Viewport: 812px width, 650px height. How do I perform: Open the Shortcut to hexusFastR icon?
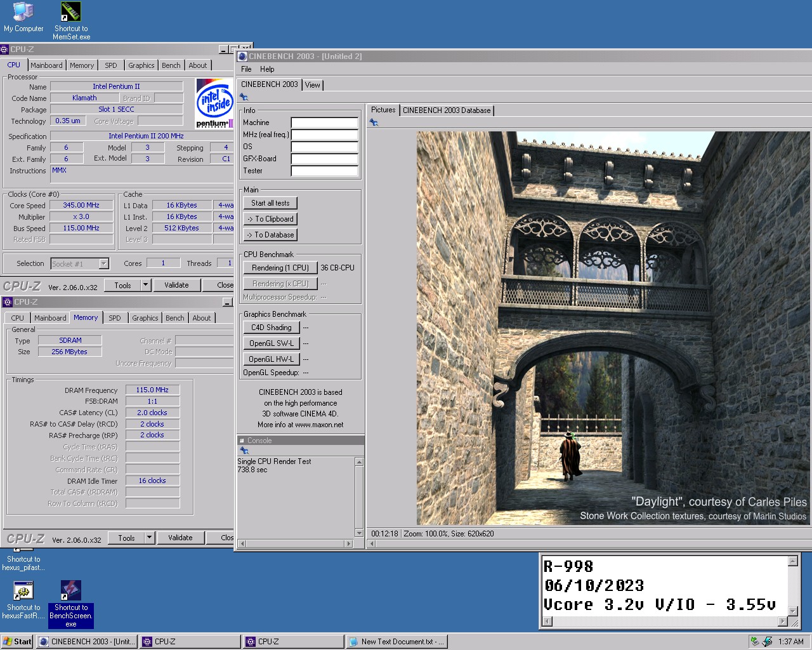pos(23,600)
